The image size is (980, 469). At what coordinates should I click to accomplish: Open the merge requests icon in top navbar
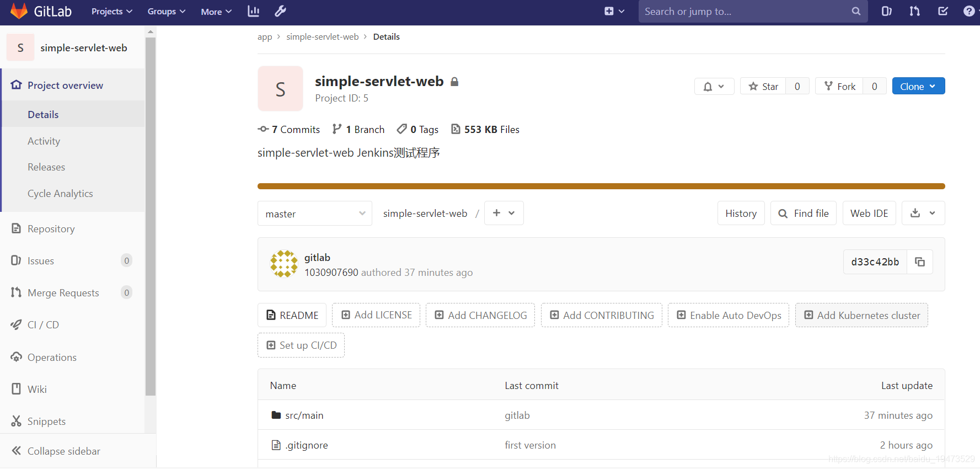tap(915, 11)
